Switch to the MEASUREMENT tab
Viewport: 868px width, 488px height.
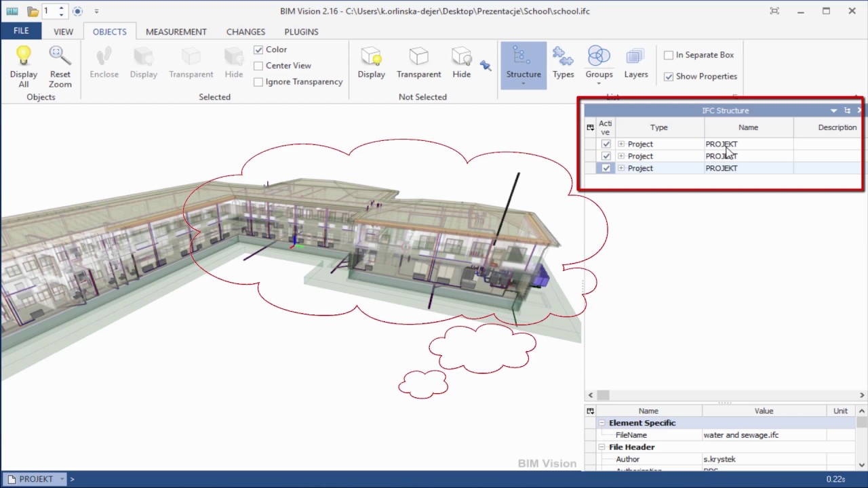pyautogui.click(x=176, y=32)
